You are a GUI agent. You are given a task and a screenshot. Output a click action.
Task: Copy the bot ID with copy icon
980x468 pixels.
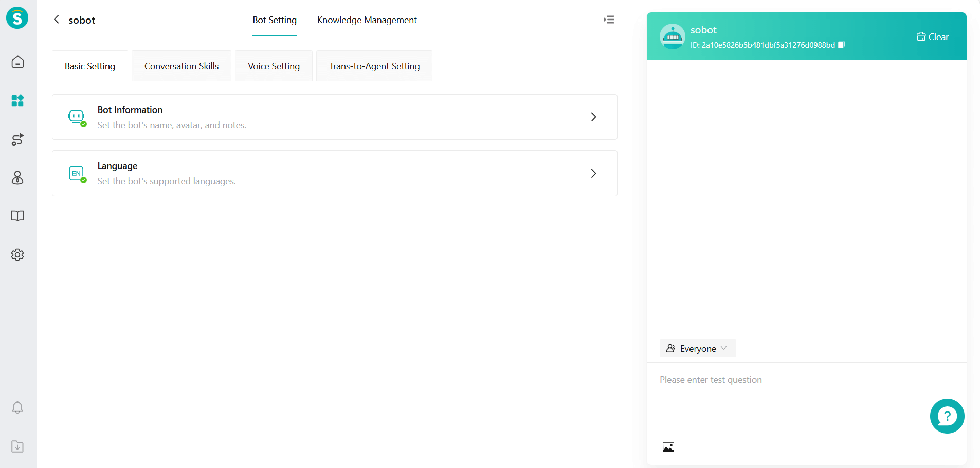841,45
